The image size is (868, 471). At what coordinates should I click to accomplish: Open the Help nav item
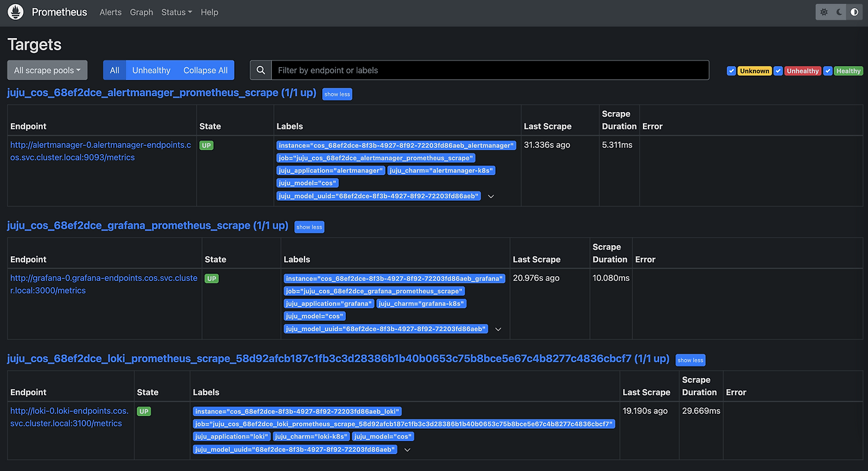(x=210, y=12)
